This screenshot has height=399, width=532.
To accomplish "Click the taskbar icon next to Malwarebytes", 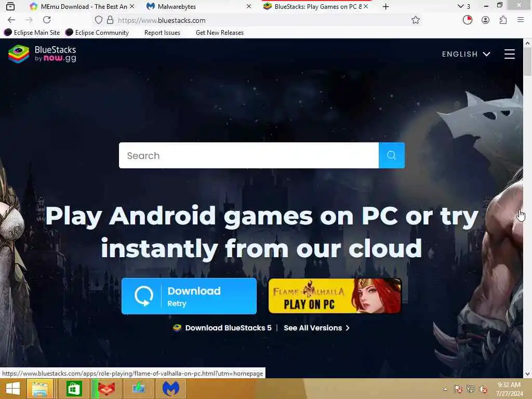I will click(x=139, y=389).
